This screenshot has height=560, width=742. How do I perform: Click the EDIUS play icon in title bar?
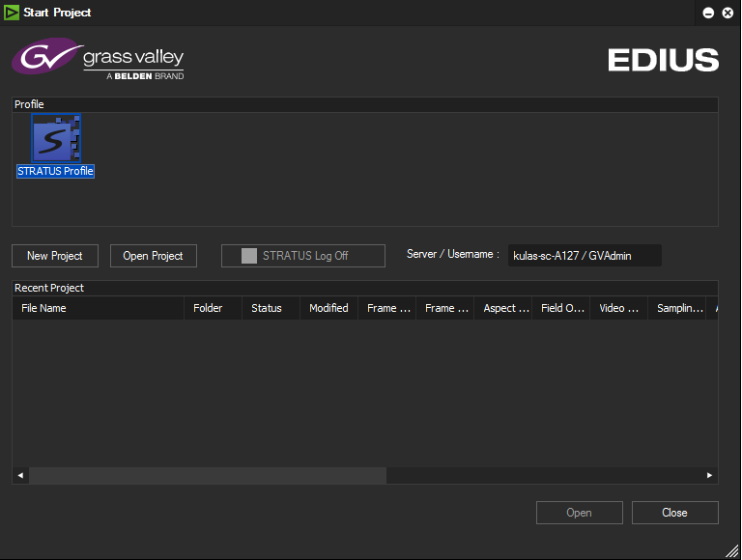click(12, 13)
